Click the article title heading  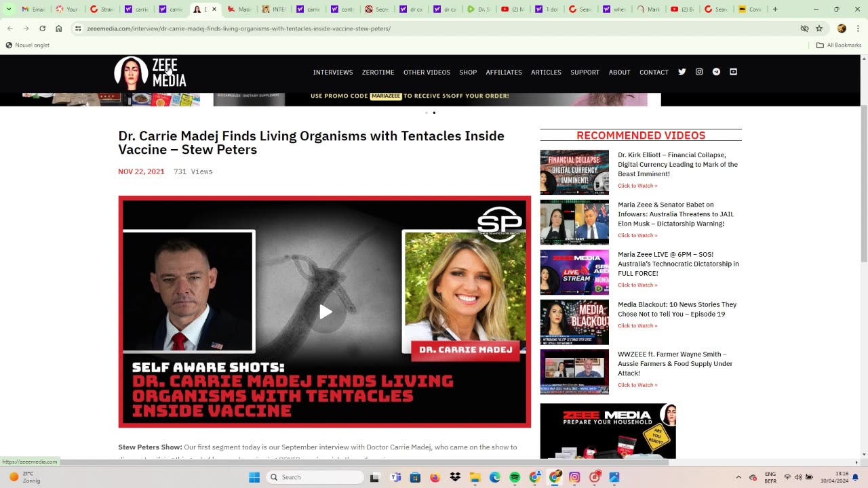pos(311,142)
